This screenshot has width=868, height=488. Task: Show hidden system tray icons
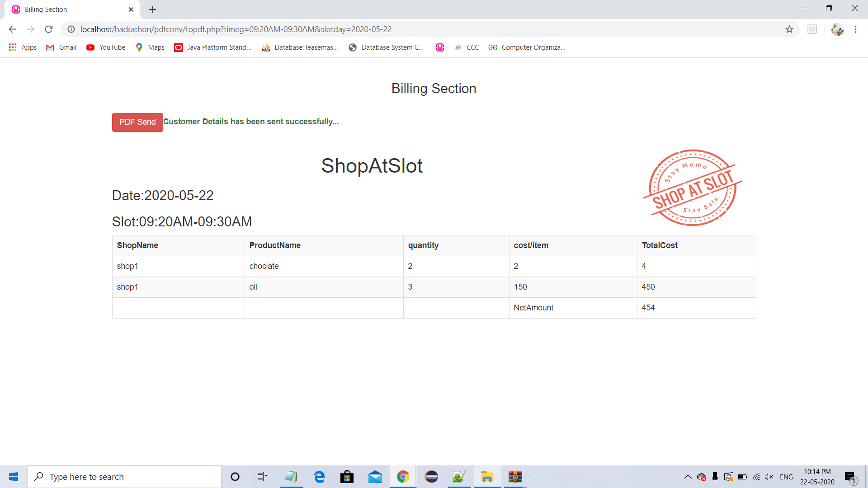click(x=688, y=477)
